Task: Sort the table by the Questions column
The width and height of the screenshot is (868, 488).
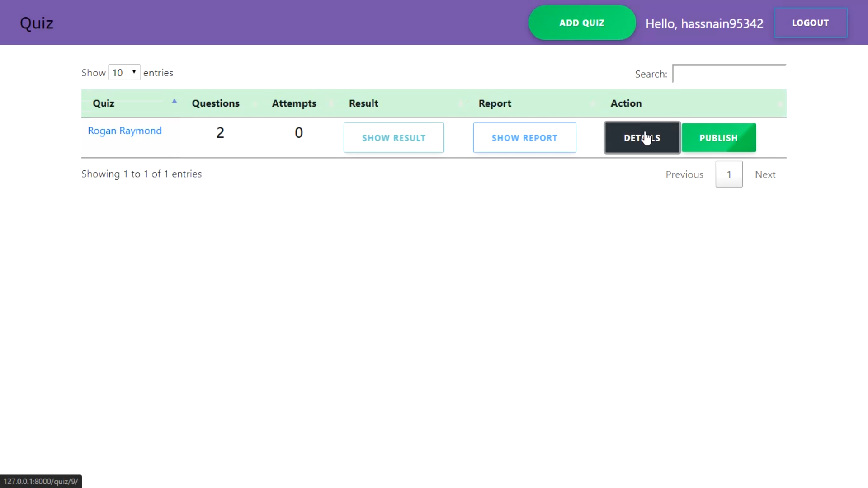Action: pos(216,103)
